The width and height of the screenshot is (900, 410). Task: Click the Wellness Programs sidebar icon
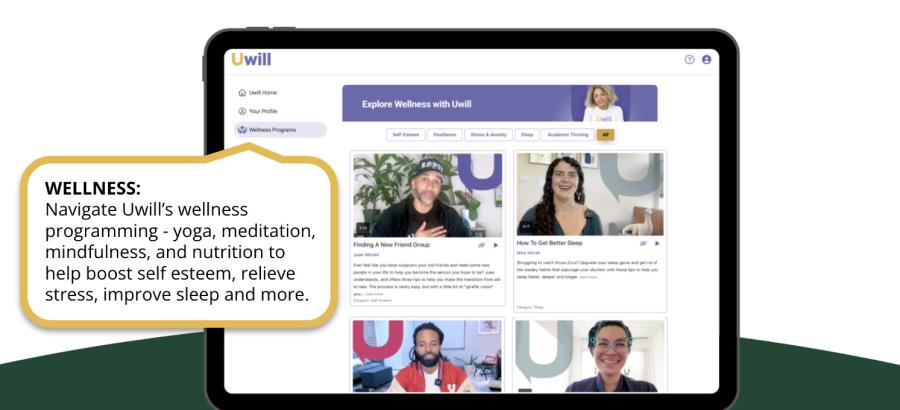click(x=242, y=130)
